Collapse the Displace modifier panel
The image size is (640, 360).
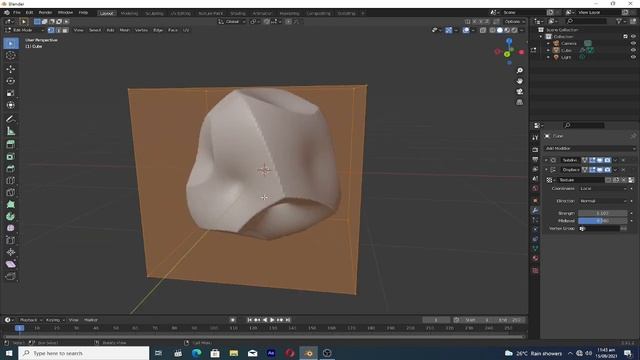[x=547, y=169]
